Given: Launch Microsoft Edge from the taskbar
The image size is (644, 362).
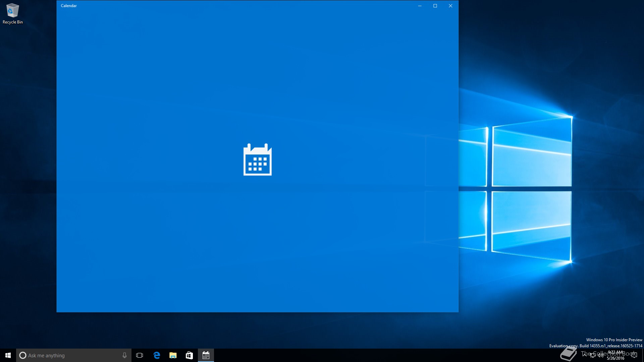Looking at the screenshot, I should 157,355.
